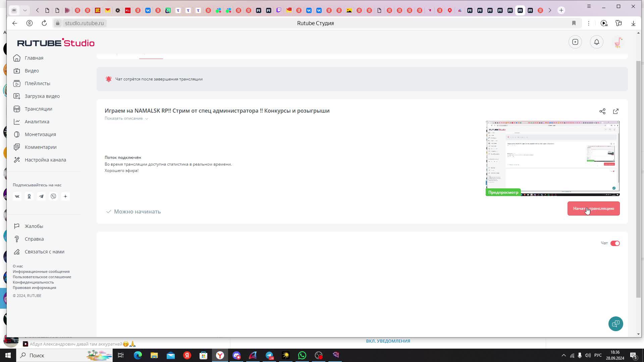
Task: Click the Поток подключён text
Action: (x=123, y=158)
